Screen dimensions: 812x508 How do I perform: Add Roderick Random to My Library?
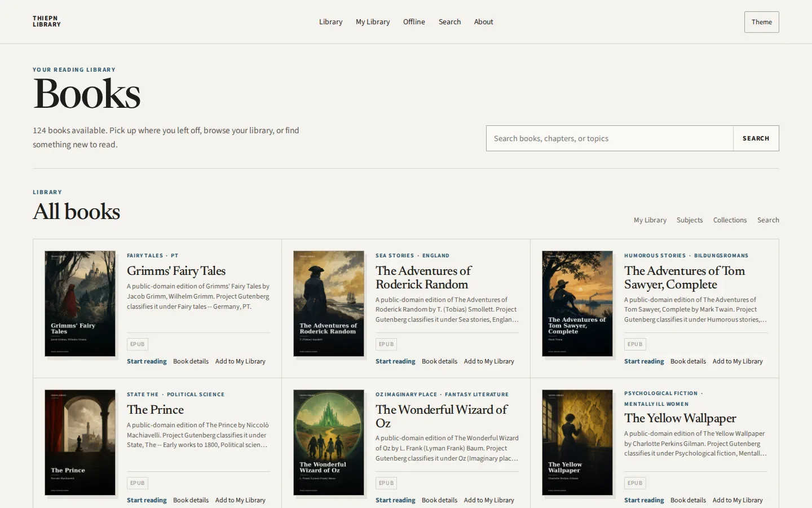tap(489, 361)
